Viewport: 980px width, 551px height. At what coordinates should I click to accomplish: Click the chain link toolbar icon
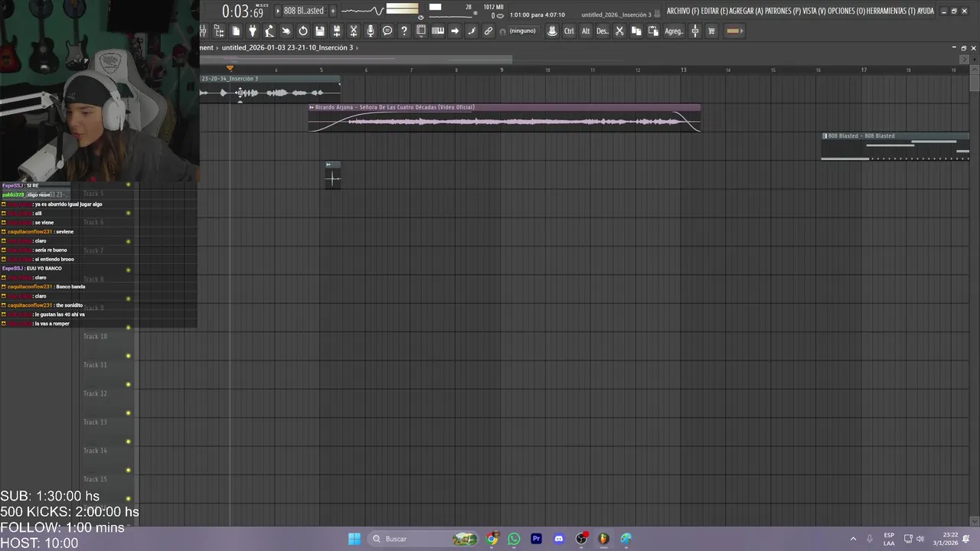[x=488, y=31]
